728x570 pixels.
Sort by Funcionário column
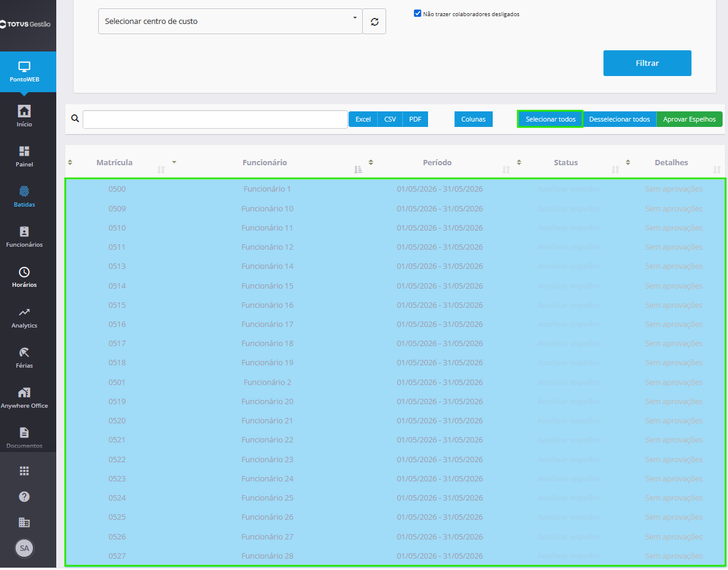coord(265,163)
